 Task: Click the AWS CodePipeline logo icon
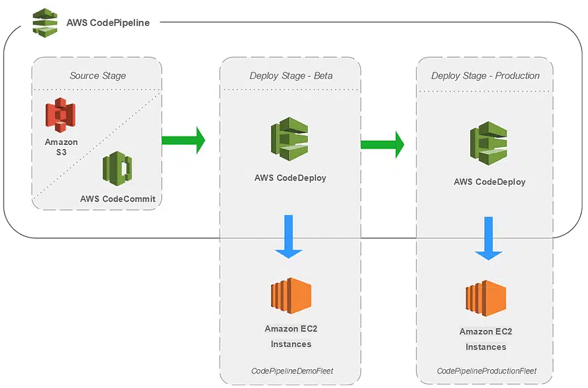tap(46, 22)
